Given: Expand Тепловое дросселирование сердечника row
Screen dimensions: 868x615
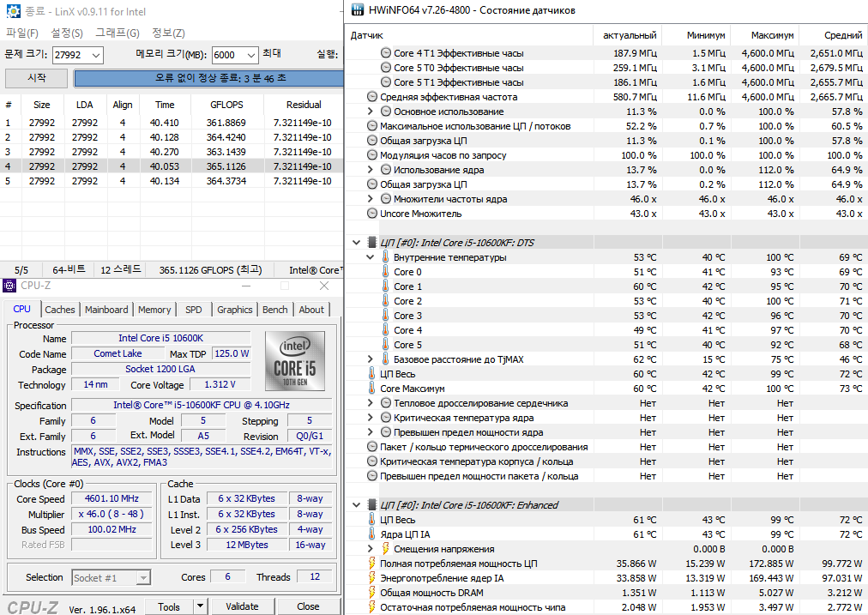Looking at the screenshot, I should point(371,403).
